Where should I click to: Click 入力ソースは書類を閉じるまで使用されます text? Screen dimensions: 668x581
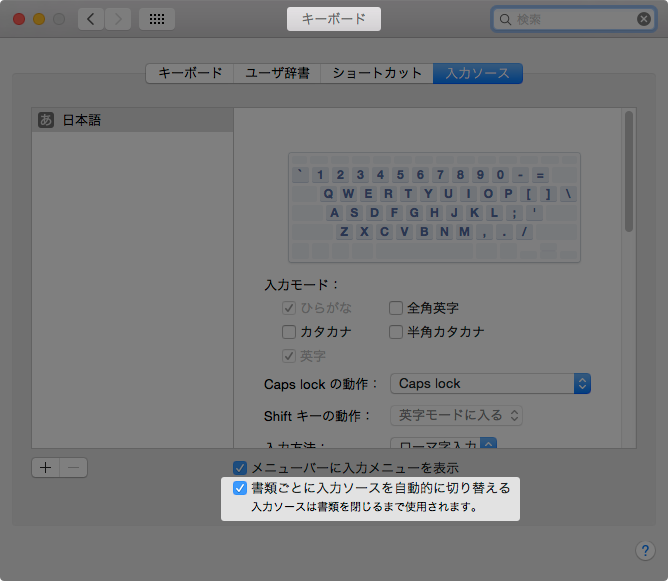pos(364,507)
